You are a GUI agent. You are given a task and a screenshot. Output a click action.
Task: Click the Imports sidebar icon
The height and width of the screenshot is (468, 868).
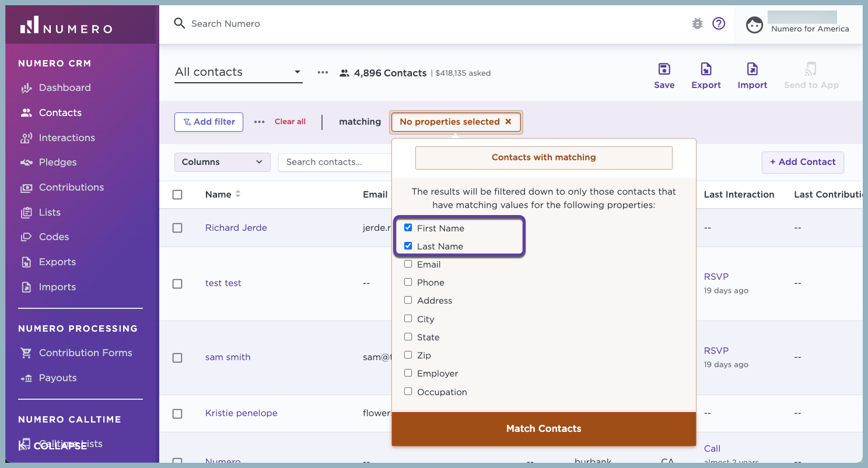(x=26, y=287)
